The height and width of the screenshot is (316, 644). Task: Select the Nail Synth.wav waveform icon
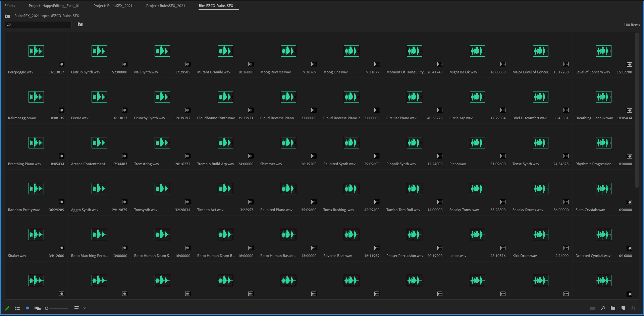(x=162, y=51)
